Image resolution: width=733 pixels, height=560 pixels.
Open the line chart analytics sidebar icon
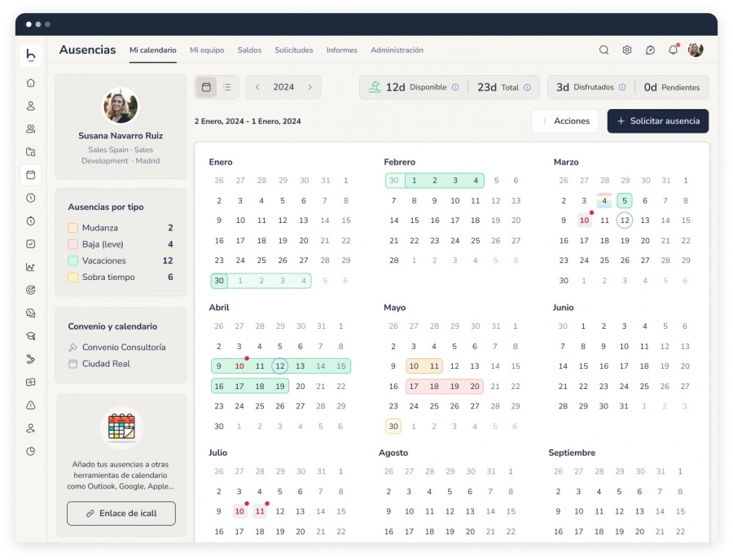tap(31, 267)
